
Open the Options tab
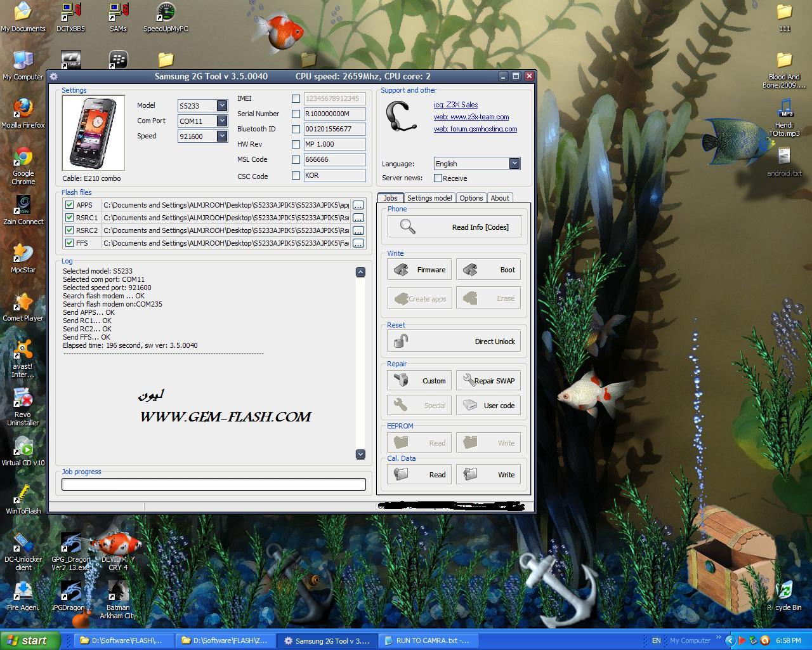(x=471, y=198)
